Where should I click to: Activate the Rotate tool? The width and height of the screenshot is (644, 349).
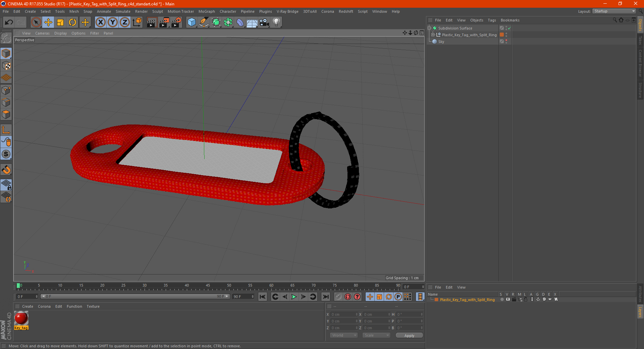tap(72, 22)
